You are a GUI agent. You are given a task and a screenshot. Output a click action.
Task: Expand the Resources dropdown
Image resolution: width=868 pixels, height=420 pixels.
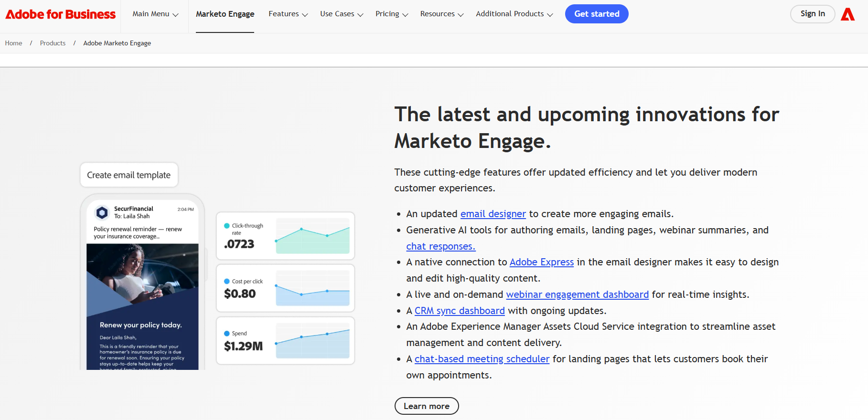[x=442, y=14]
